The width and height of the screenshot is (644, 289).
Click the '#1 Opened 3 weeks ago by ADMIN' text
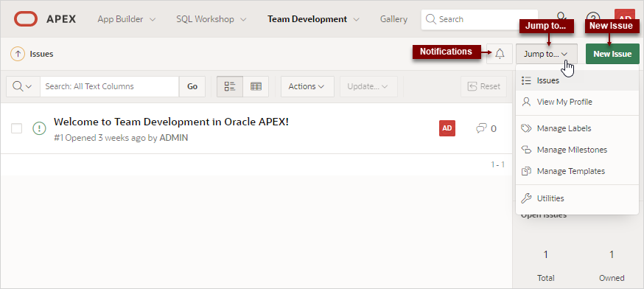121,138
